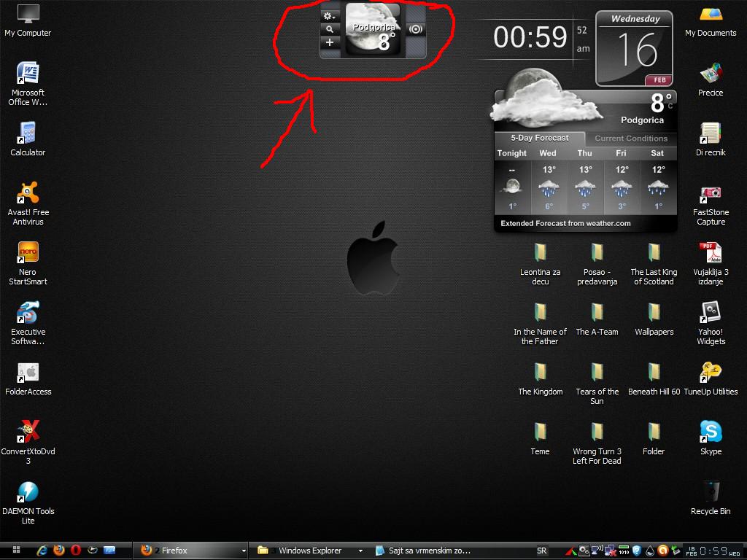The width and height of the screenshot is (747, 560).
Task: Click the magnifier search button in widget dock
Action: 329,29
